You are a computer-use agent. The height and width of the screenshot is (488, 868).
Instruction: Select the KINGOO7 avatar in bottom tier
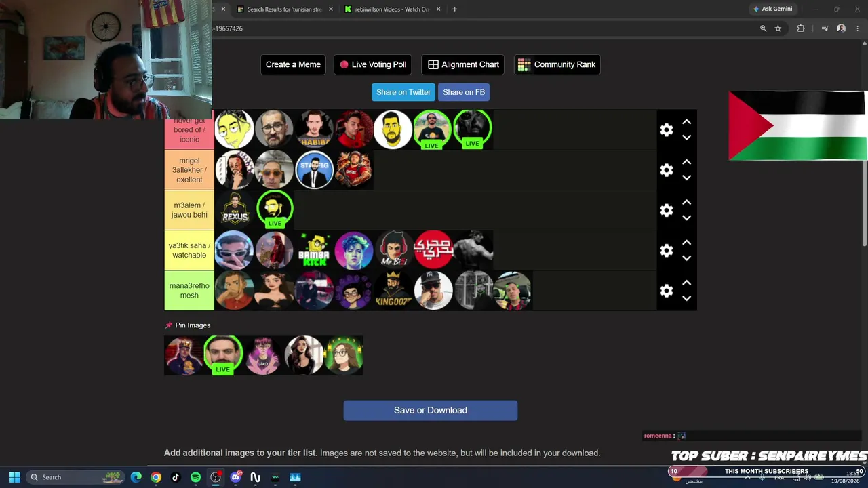[x=393, y=291]
